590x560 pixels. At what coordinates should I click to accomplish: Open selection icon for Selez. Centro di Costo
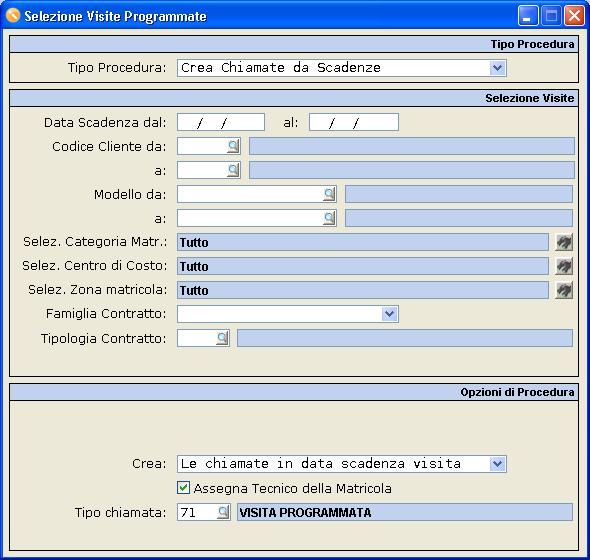[564, 266]
